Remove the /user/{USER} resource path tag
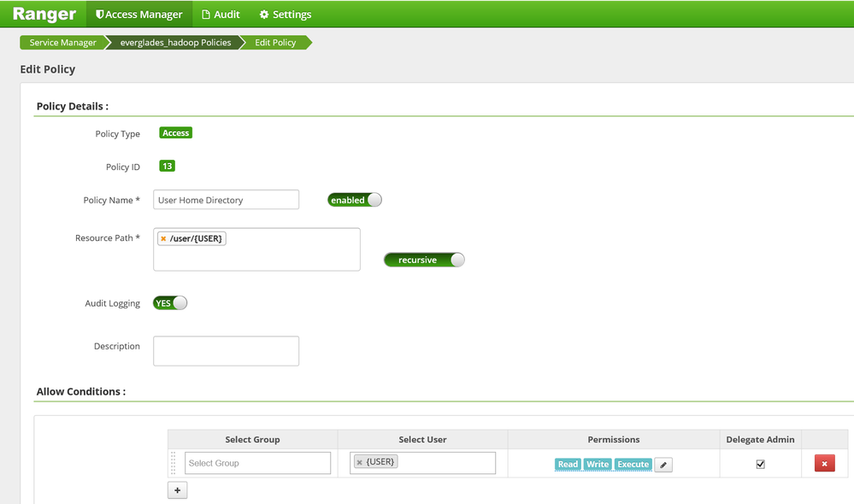The height and width of the screenshot is (504, 854). (x=162, y=238)
